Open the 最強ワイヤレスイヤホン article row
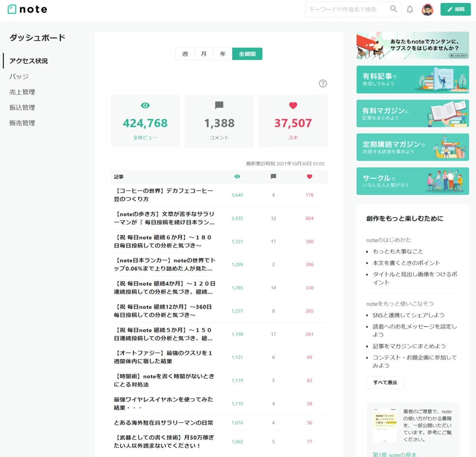The image size is (476, 457). pyautogui.click(x=219, y=404)
